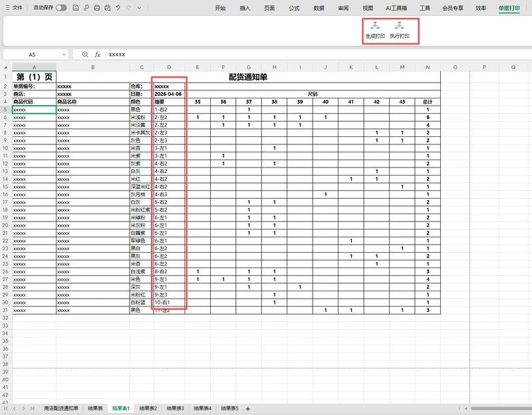Select the 单据打印 ribbon tab
The height and width of the screenshot is (415, 532).
[509, 8]
